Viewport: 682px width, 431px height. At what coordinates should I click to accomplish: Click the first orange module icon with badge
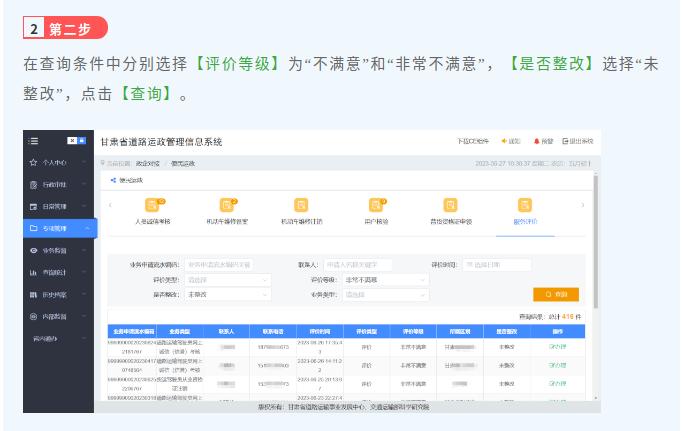click(x=153, y=204)
